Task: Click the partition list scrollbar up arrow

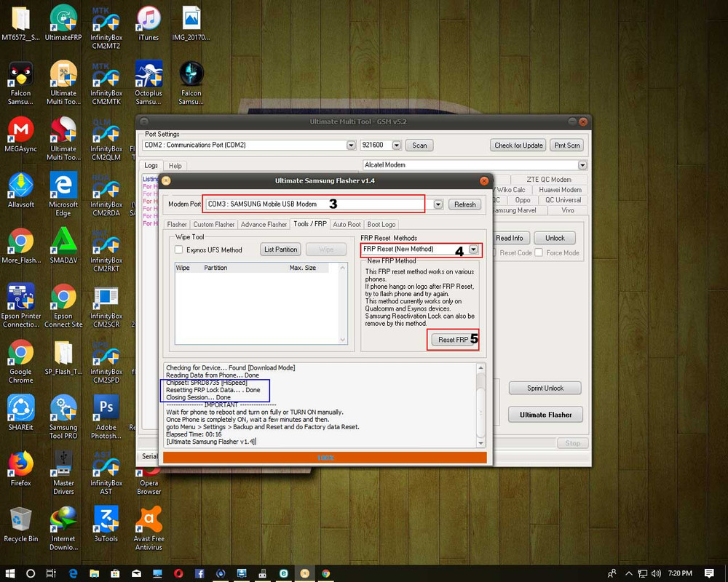Action: click(x=343, y=268)
